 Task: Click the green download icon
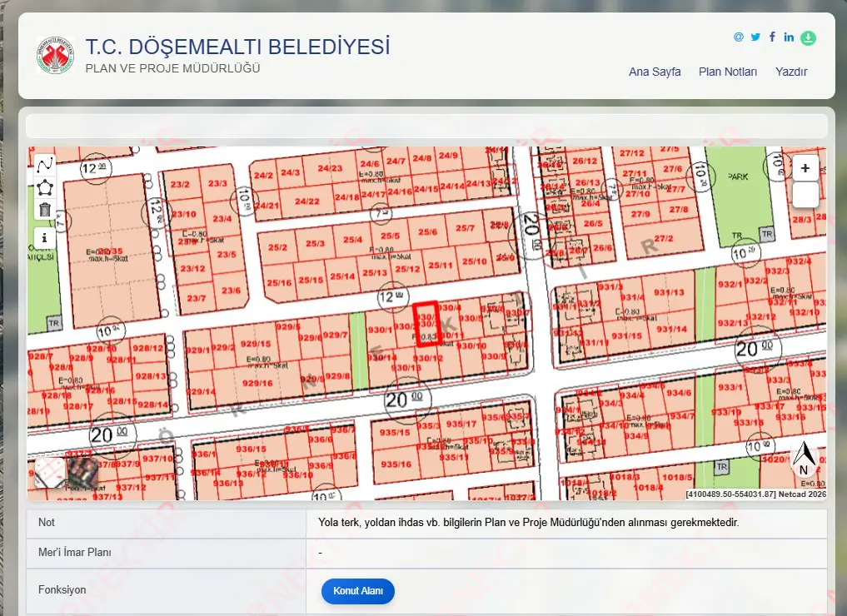coord(808,37)
